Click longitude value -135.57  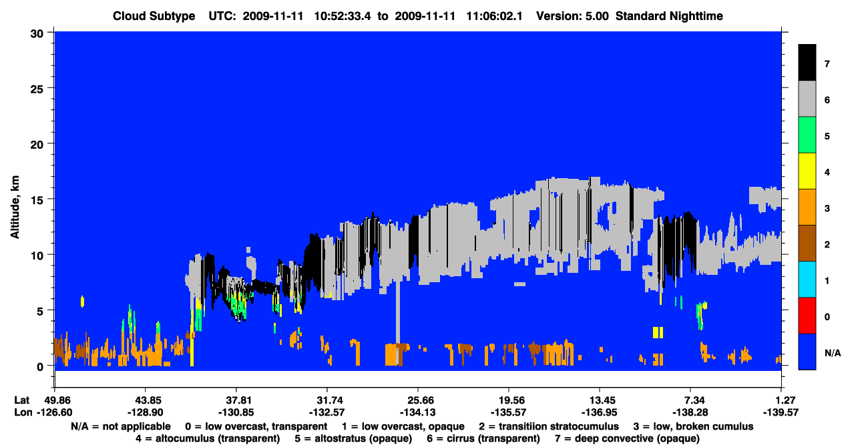(508, 413)
